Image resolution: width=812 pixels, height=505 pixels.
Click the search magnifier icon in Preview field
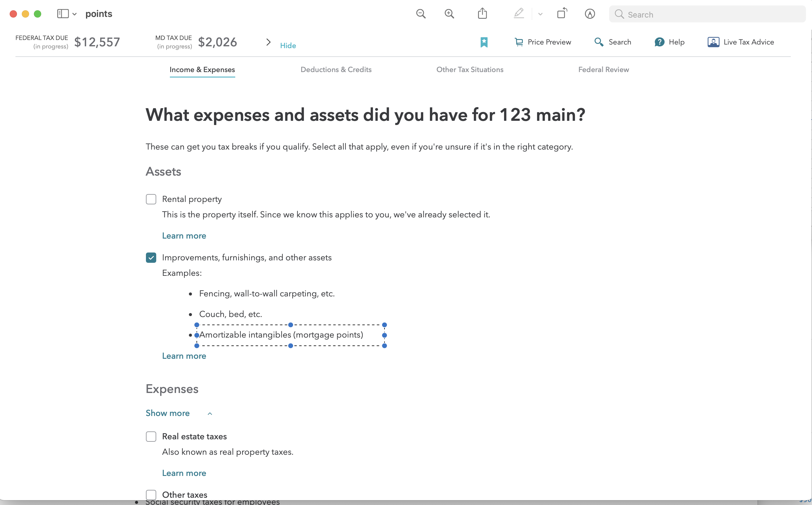(619, 14)
